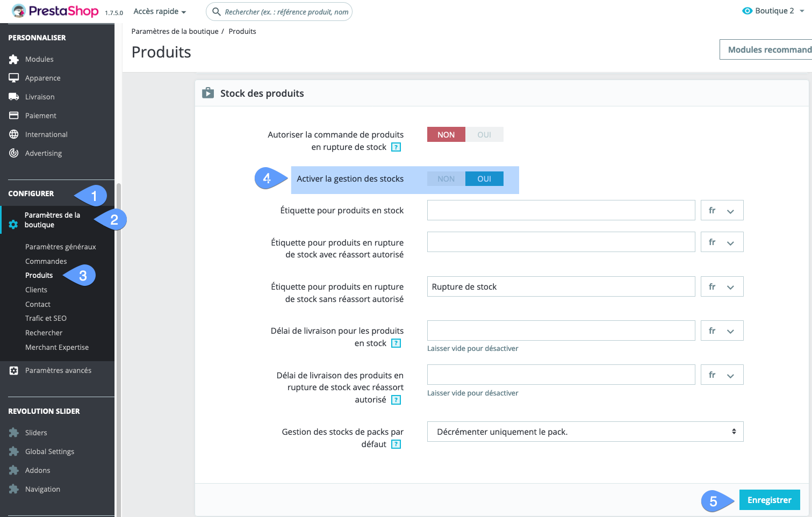Click the search magnifier icon
Image resolution: width=812 pixels, height=517 pixels.
tap(217, 12)
